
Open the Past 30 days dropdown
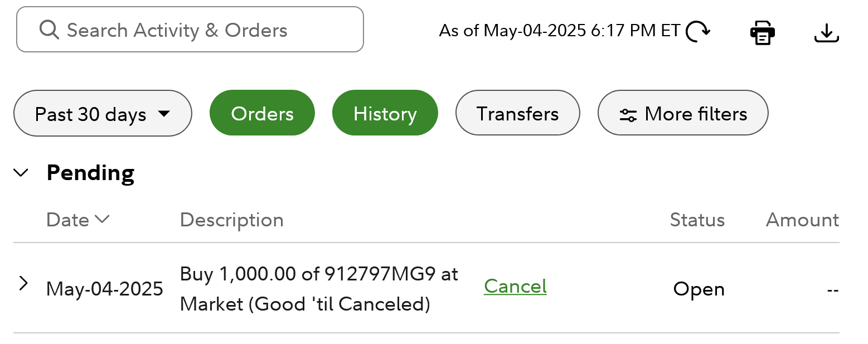pyautogui.click(x=103, y=113)
